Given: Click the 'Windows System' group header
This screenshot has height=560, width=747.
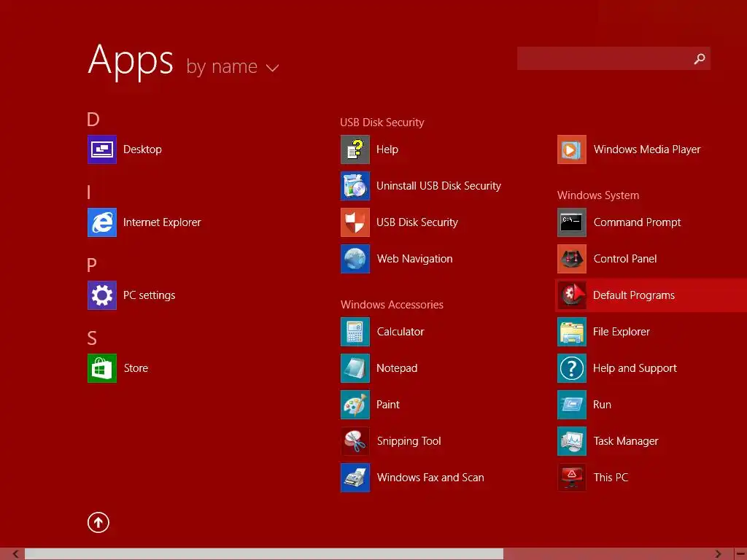Looking at the screenshot, I should 598,195.
